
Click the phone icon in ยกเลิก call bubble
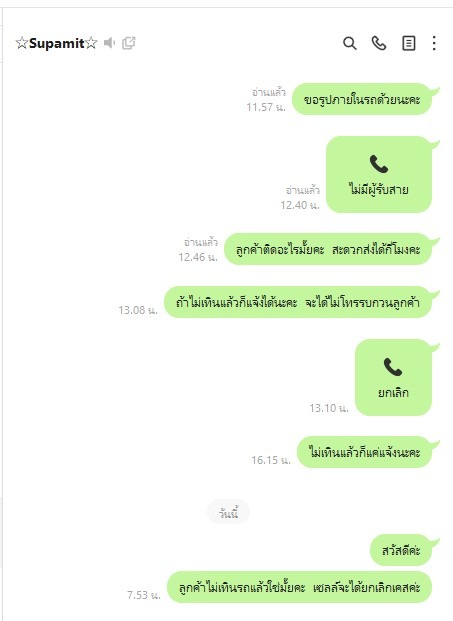click(x=393, y=367)
